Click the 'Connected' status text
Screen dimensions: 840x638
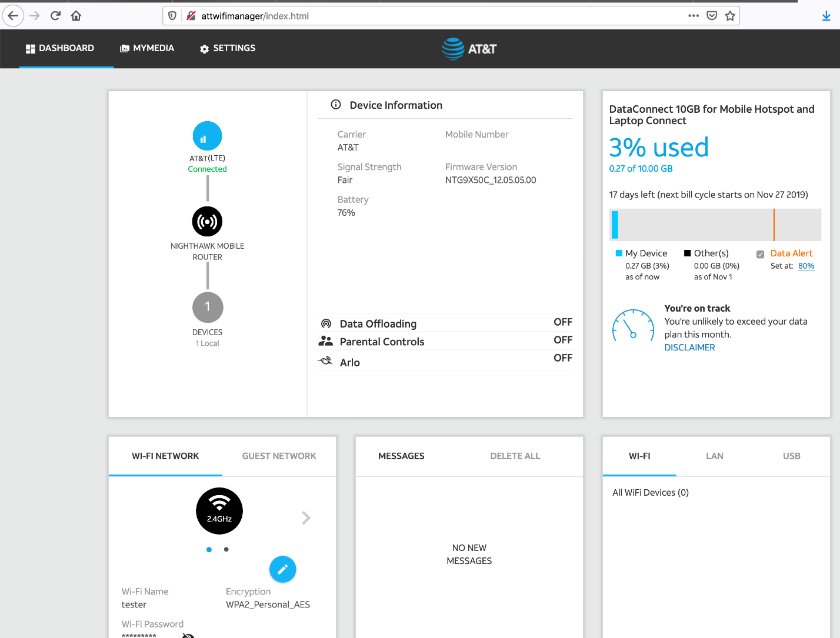point(207,169)
